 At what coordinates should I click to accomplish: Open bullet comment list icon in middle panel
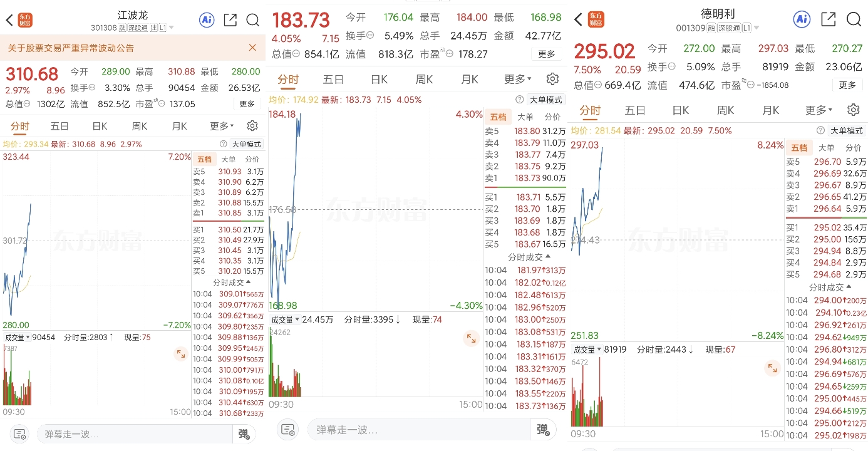288,430
